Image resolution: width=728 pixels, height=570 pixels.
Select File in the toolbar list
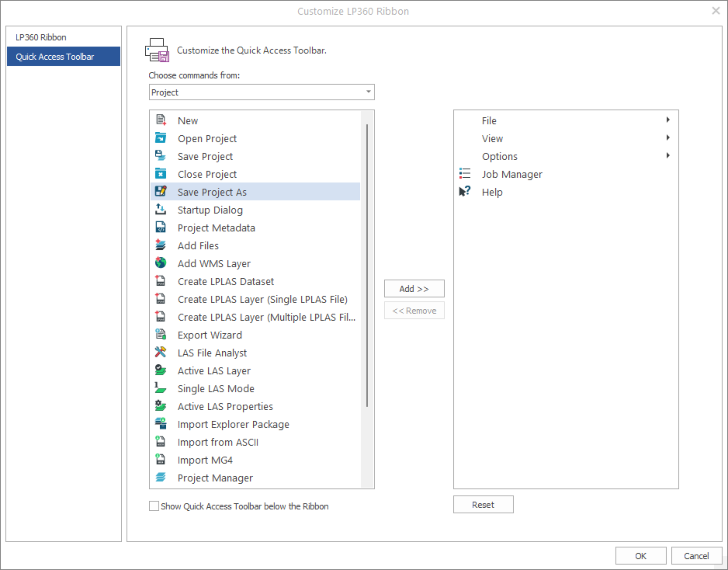(x=566, y=121)
